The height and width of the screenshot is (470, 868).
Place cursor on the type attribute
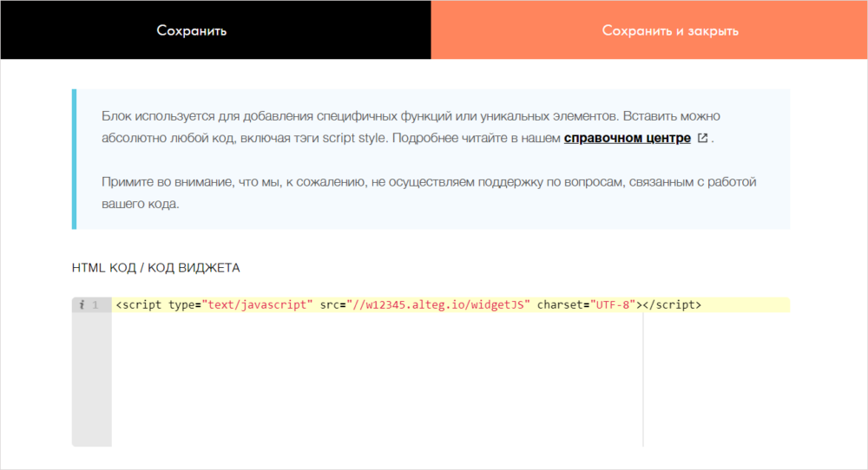pos(181,305)
